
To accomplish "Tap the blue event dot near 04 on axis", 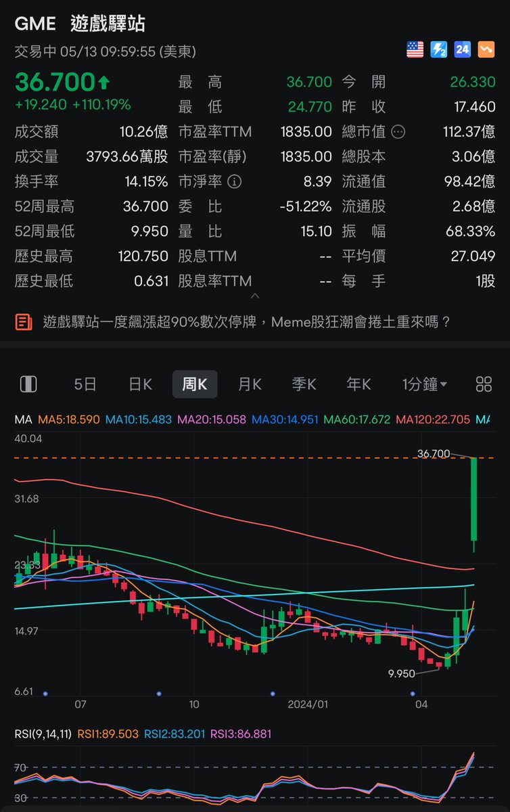I will (x=413, y=694).
